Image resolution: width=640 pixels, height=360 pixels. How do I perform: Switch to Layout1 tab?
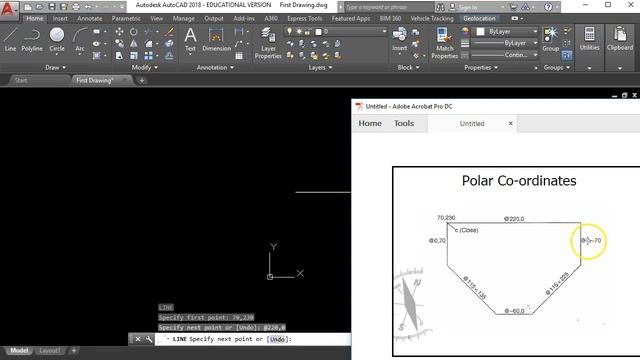[x=49, y=351]
